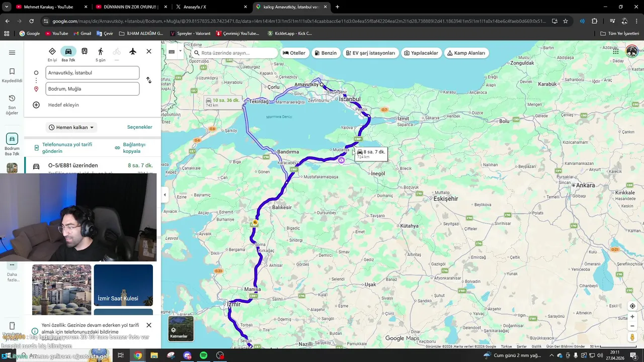The width and height of the screenshot is (644, 362).
Task: Click the Arnavutköy, İstanbul origin field
Action: [x=93, y=72]
